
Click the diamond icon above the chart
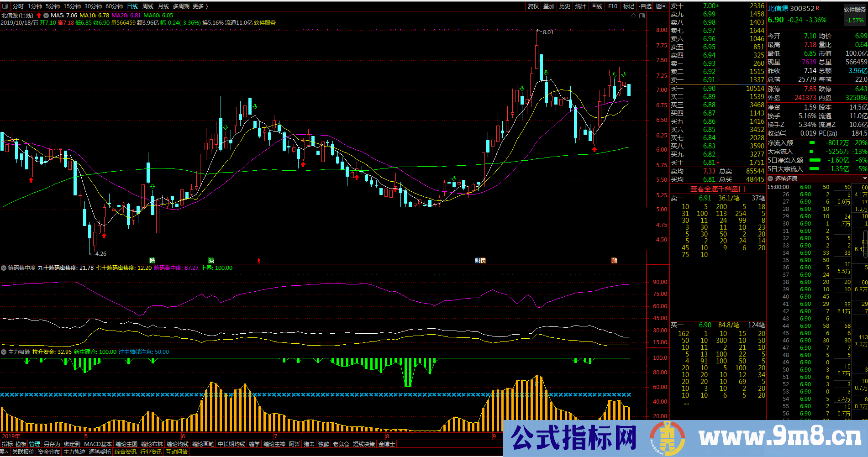[x=633, y=16]
